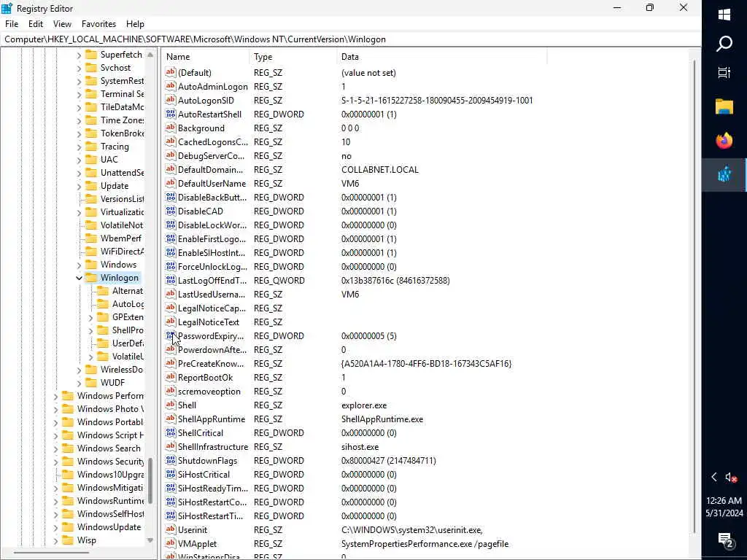Expand the Superfetch key

(x=79, y=55)
